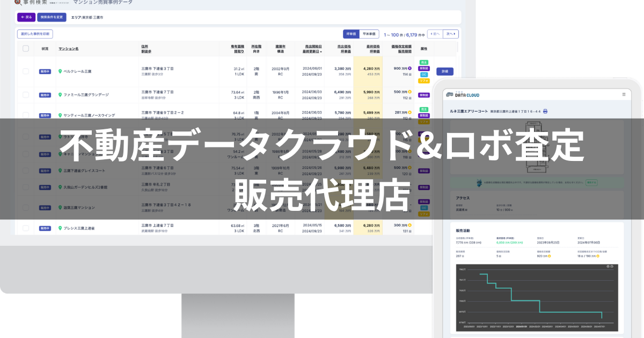Click the 事例検索 magnifier logo icon
The image size is (644, 338).
click(x=18, y=3)
